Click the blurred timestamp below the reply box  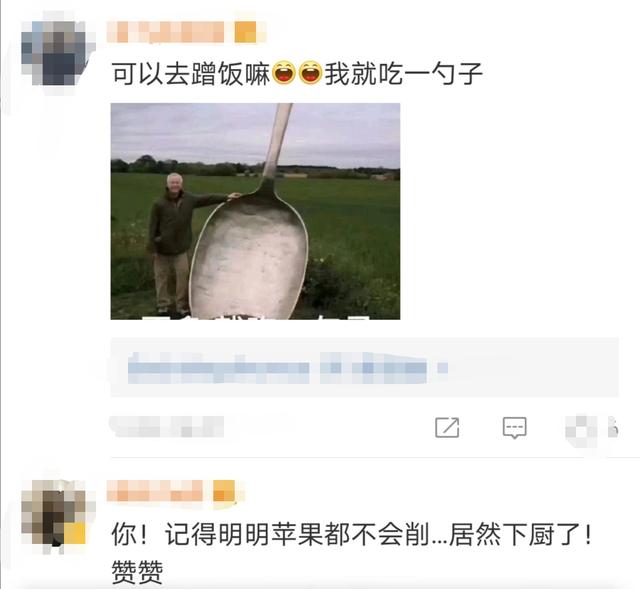167,427
